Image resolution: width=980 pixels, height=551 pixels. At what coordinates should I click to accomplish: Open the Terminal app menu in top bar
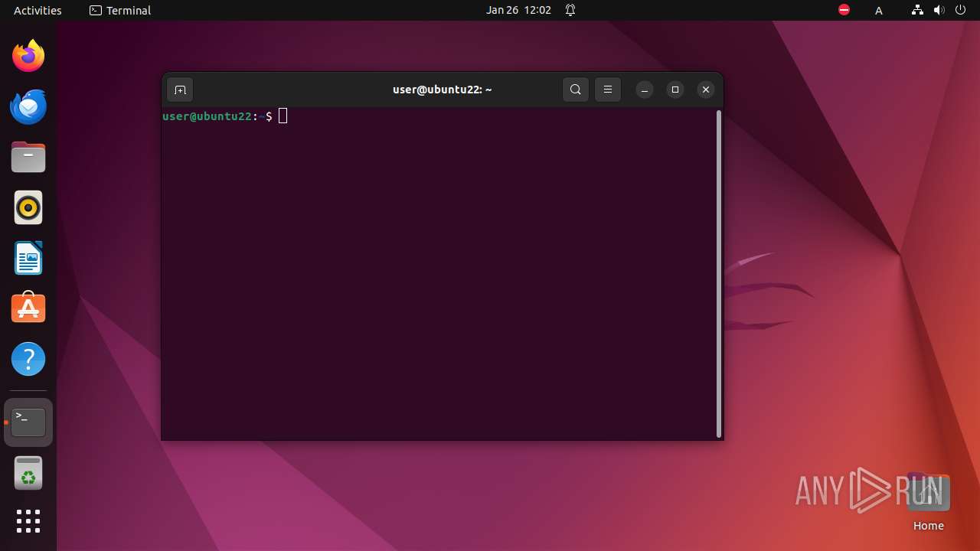tap(120, 10)
